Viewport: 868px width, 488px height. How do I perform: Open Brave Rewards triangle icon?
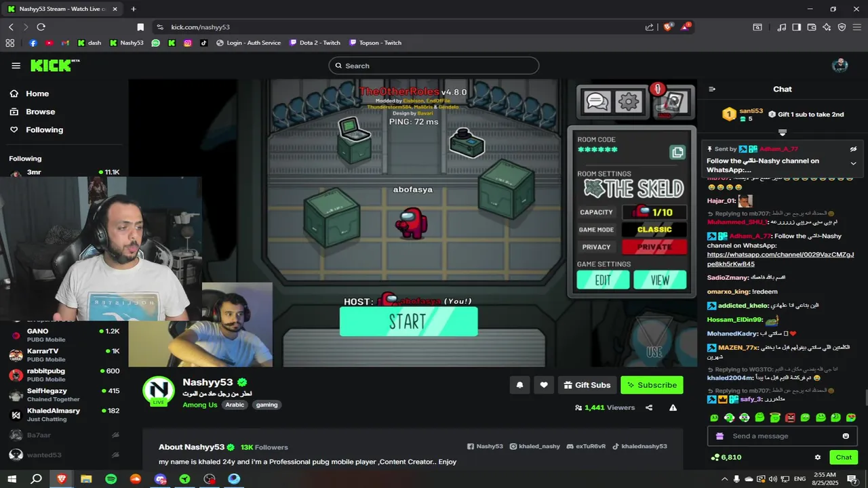686,27
